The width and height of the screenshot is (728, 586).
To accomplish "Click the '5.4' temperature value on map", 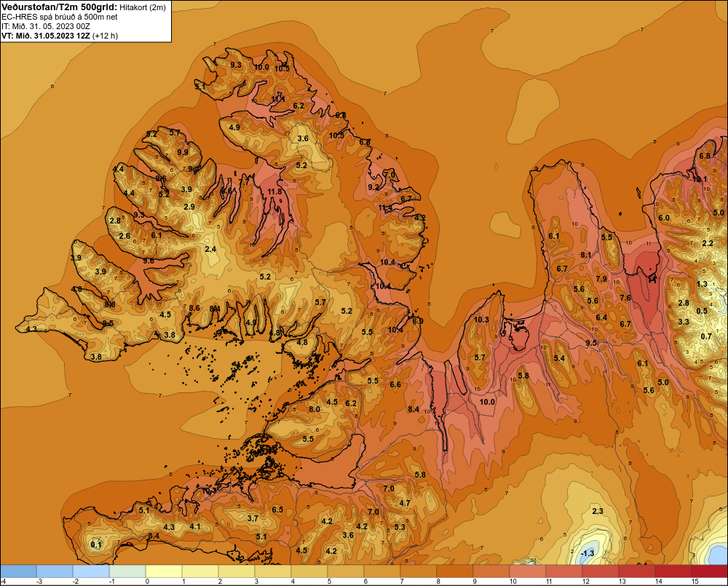I will (559, 358).
